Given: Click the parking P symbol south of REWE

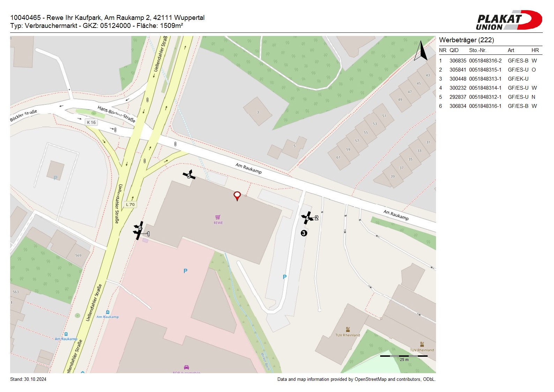Looking at the screenshot, I should 185,271.
